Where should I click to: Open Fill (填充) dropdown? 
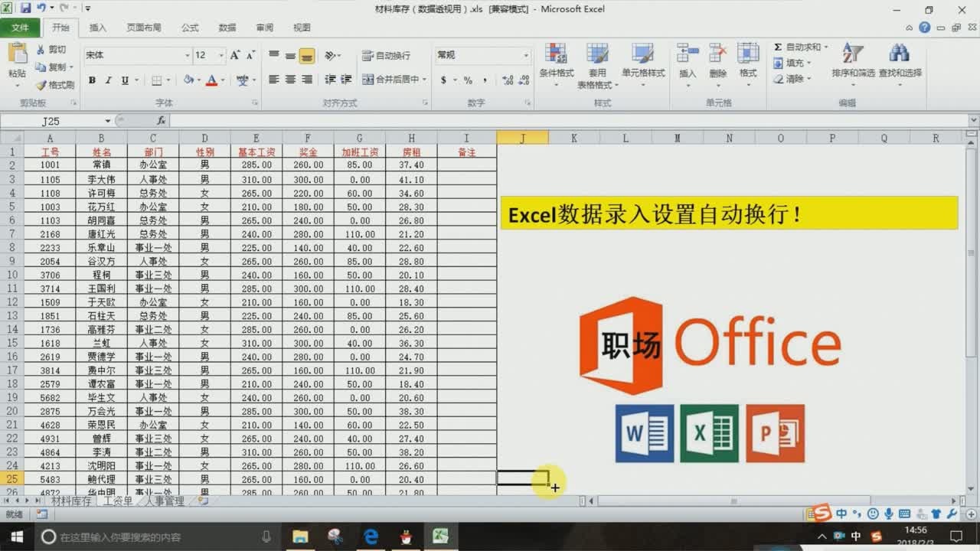click(792, 64)
